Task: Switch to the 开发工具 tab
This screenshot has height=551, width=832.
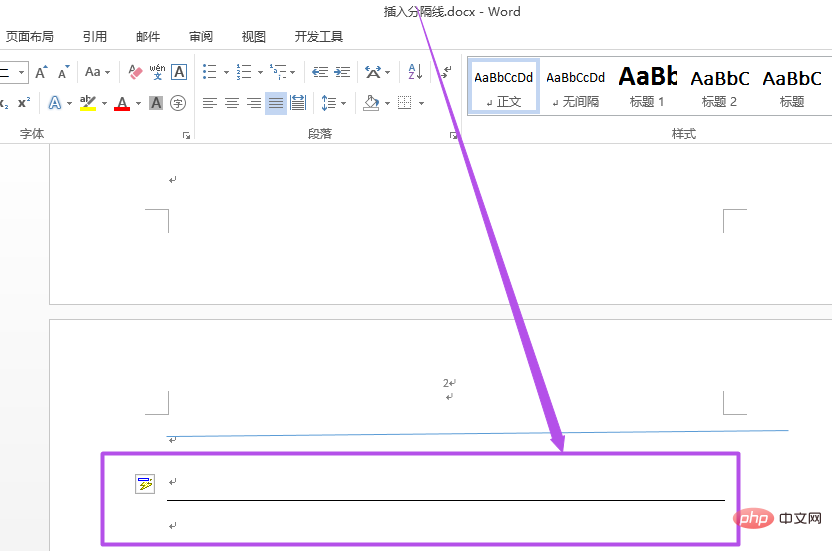Action: coord(318,37)
